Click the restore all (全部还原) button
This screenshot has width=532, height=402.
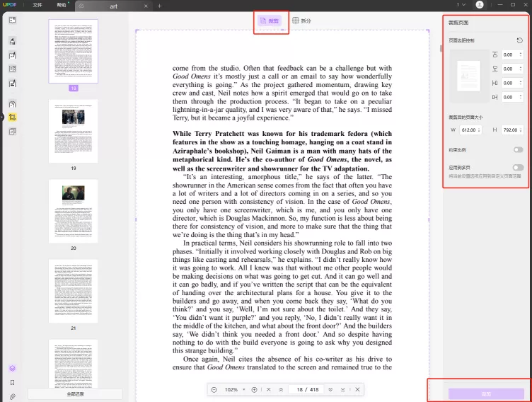click(75, 394)
